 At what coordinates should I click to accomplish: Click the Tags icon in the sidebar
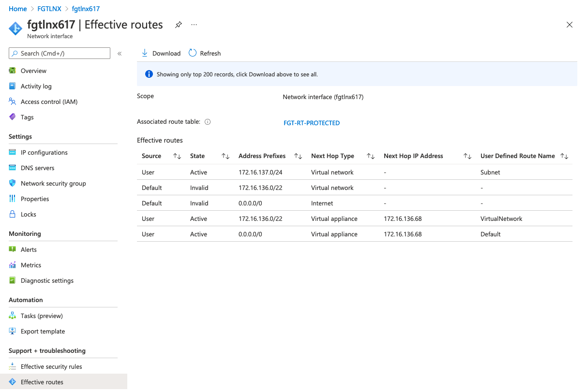tap(13, 117)
